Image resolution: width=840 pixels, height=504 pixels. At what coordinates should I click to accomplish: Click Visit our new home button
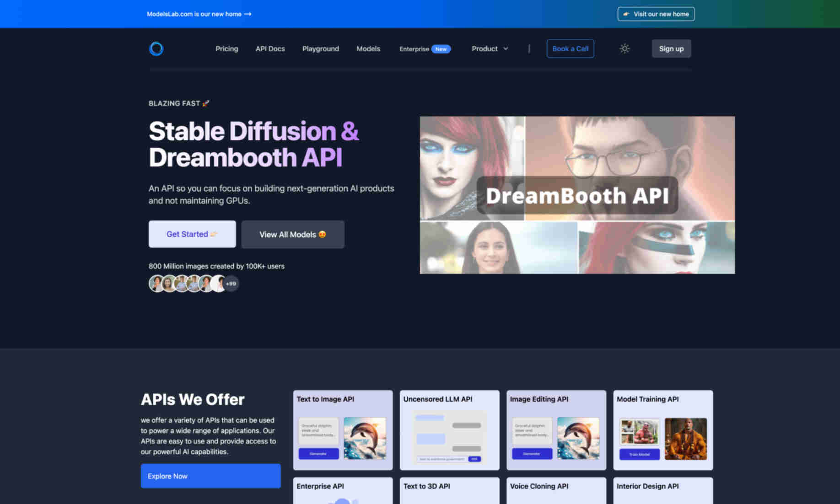[x=656, y=14]
